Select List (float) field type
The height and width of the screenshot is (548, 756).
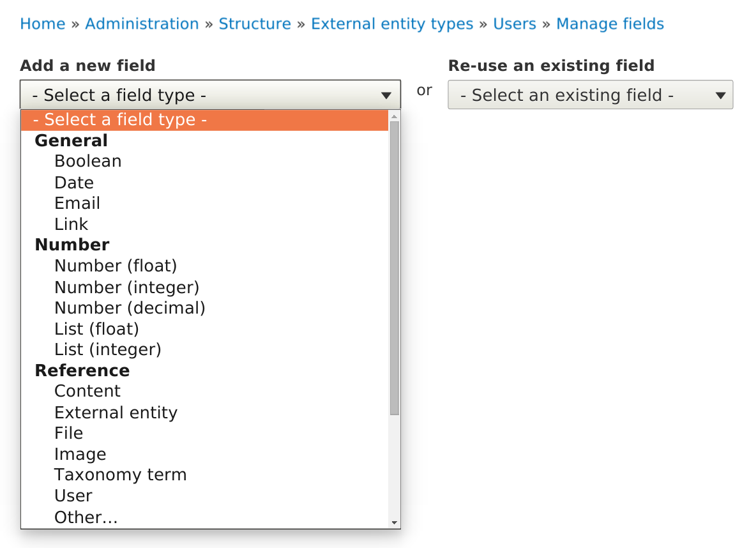pos(96,328)
